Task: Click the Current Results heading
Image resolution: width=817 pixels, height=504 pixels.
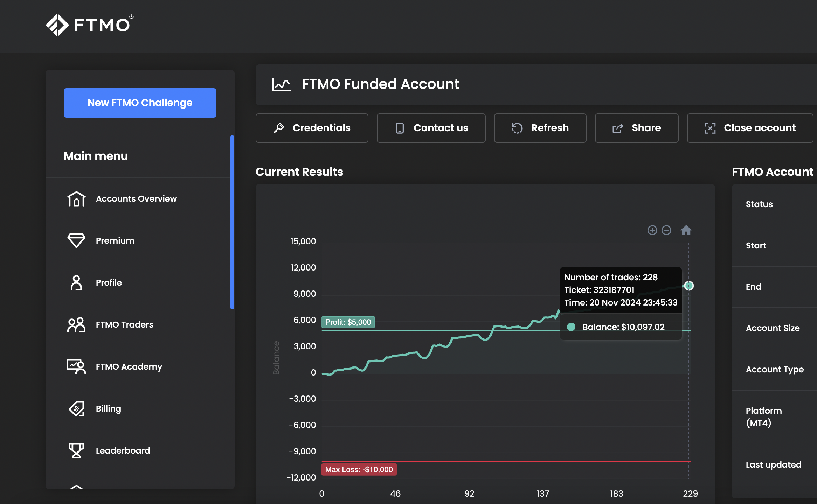Action: 299,172
